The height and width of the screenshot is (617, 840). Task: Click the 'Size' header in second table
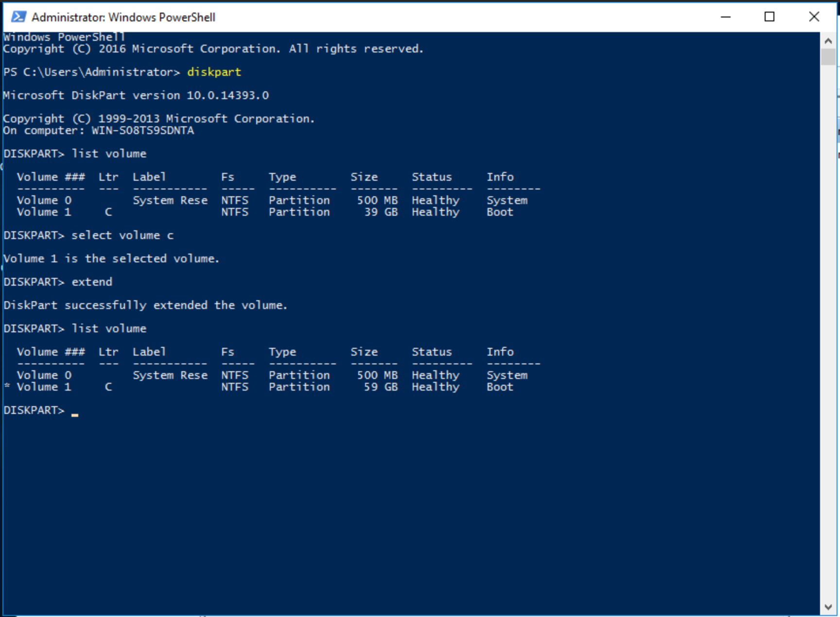click(364, 352)
